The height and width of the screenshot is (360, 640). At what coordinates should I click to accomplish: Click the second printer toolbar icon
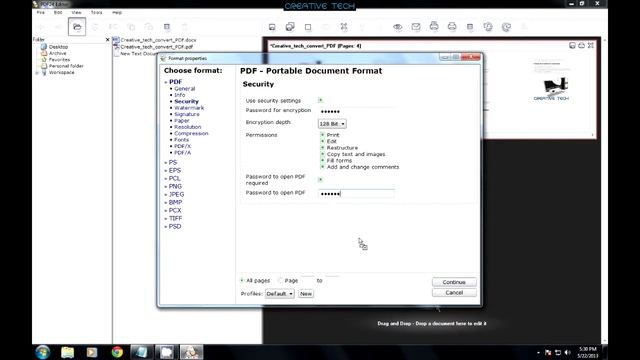[452, 27]
